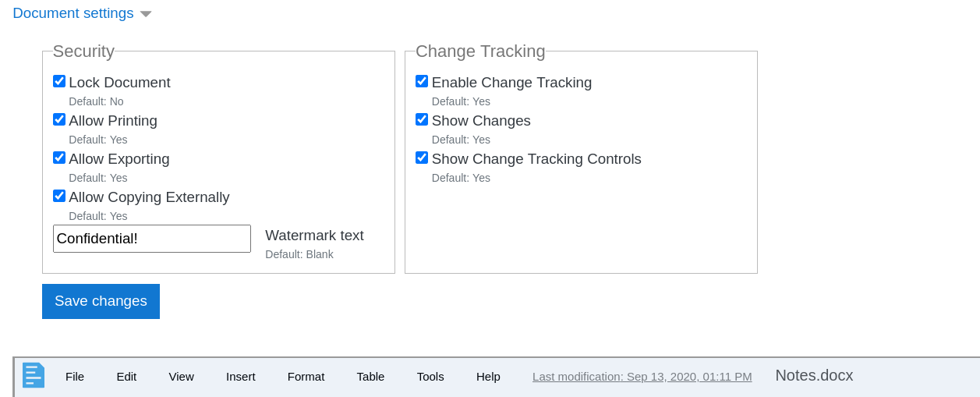Open the File menu
This screenshot has height=397, width=980.
click(x=75, y=376)
